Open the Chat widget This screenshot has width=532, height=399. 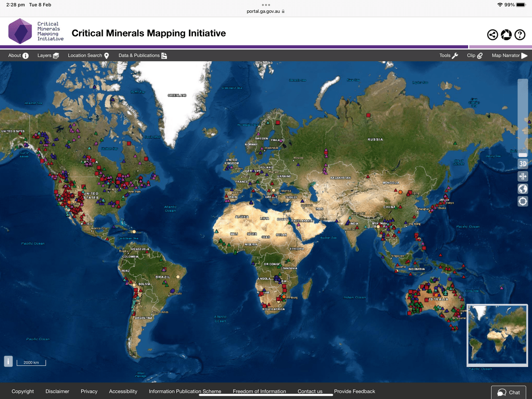tap(508, 392)
